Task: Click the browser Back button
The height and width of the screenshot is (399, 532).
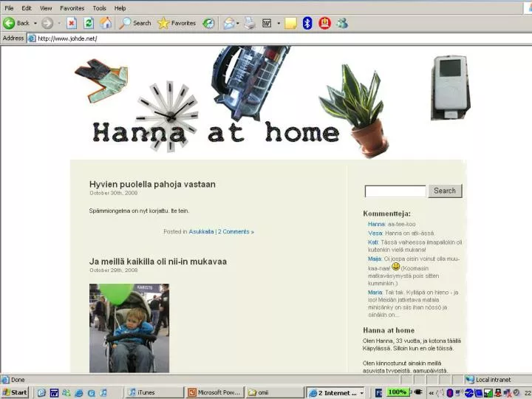Action: click(x=16, y=23)
